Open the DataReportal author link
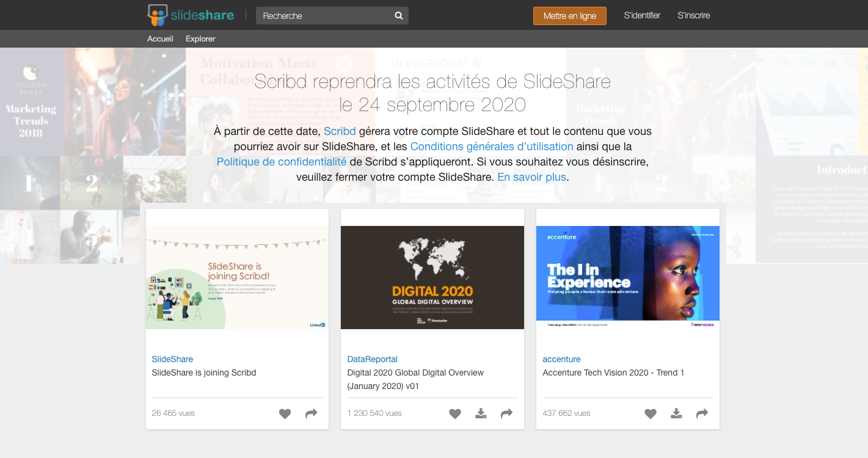This screenshot has height=458, width=868. click(x=372, y=359)
